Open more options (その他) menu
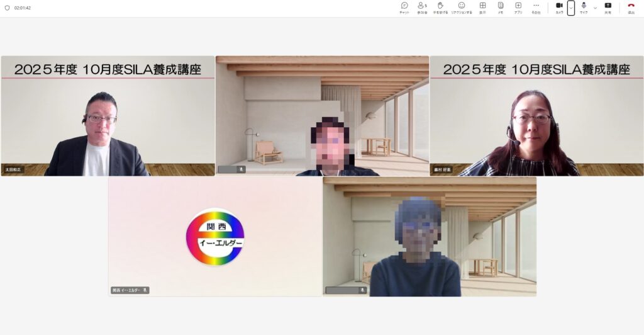 536,8
